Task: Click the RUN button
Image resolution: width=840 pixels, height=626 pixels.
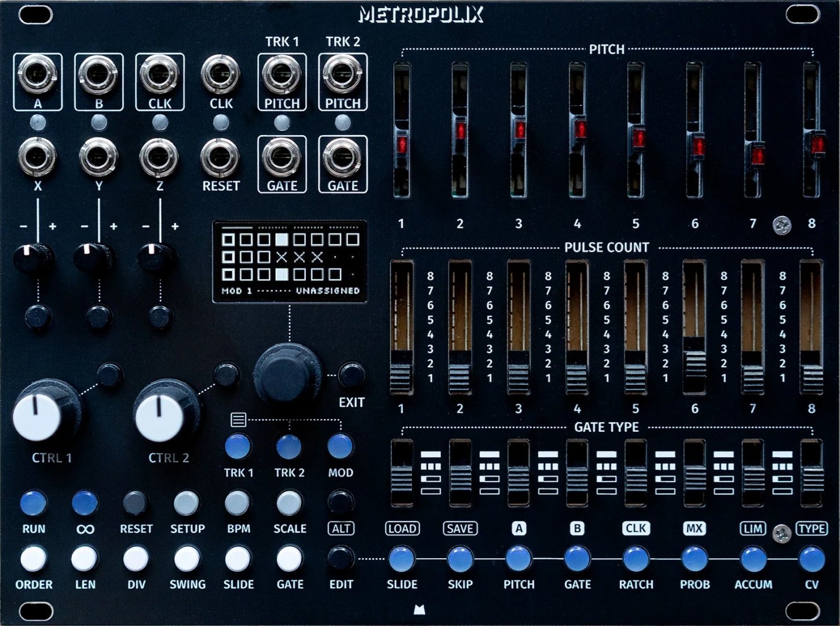Action: (33, 503)
